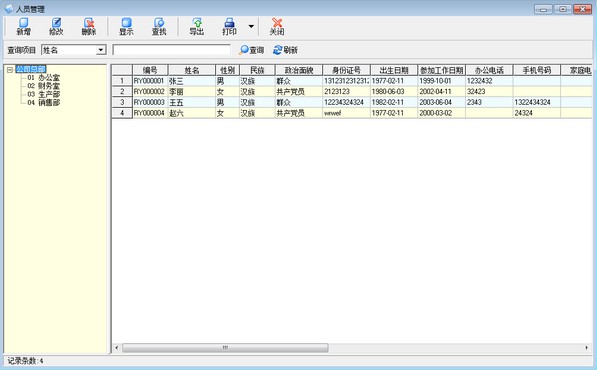Click the 关闭 (Close) toolbar icon
Screen dimensions: 597x370
click(277, 27)
